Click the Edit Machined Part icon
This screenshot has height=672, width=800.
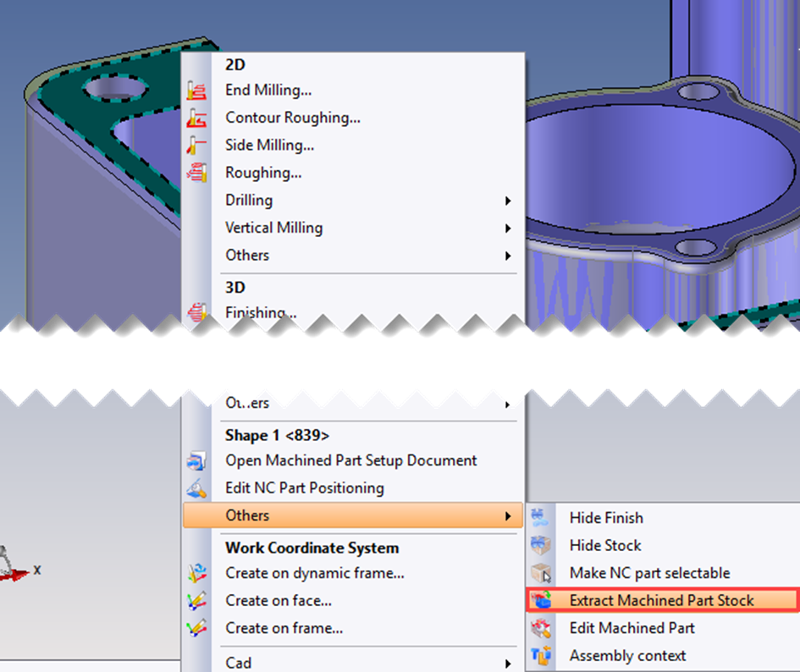(x=541, y=628)
